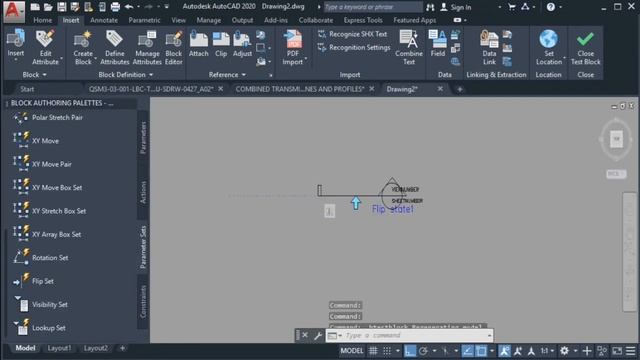640x360 pixels.
Task: Expand the Block panel dropdown
Action: click(x=34, y=75)
